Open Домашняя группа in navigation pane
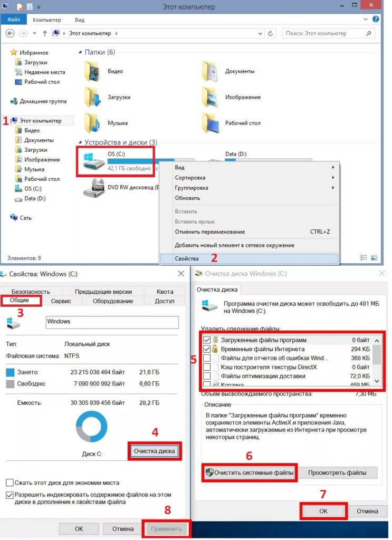392x540 pixels. (38, 101)
